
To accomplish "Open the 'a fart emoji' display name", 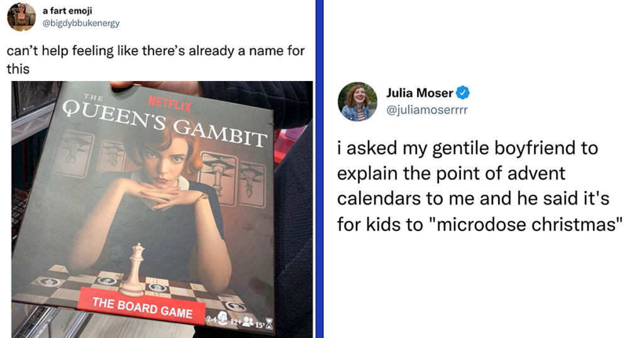I will coord(67,11).
